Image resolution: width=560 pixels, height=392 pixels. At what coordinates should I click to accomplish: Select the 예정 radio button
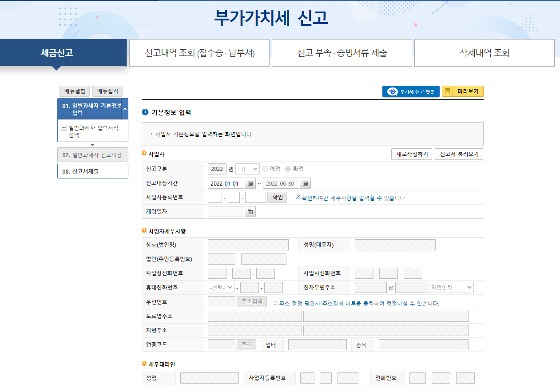(265, 169)
